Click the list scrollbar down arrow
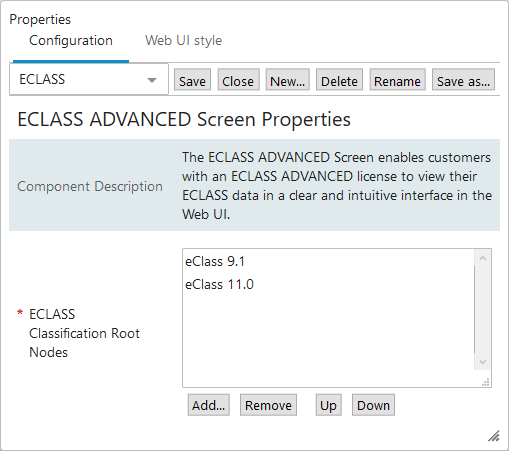This screenshot has width=509, height=451. pyautogui.click(x=483, y=362)
